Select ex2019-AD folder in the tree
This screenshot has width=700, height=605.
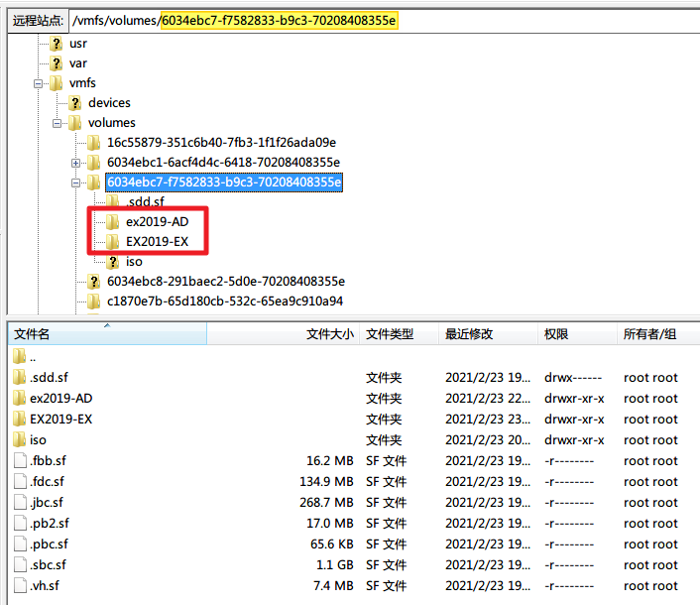(x=157, y=222)
